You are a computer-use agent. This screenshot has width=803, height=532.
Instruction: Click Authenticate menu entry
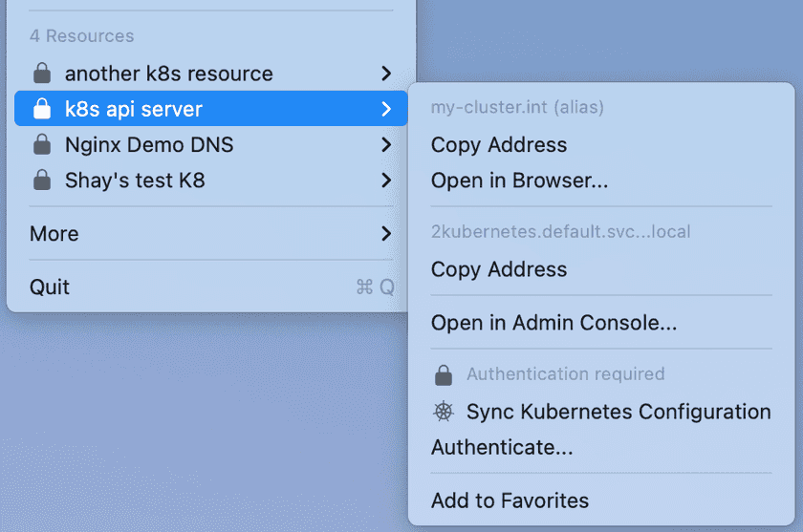(x=502, y=447)
